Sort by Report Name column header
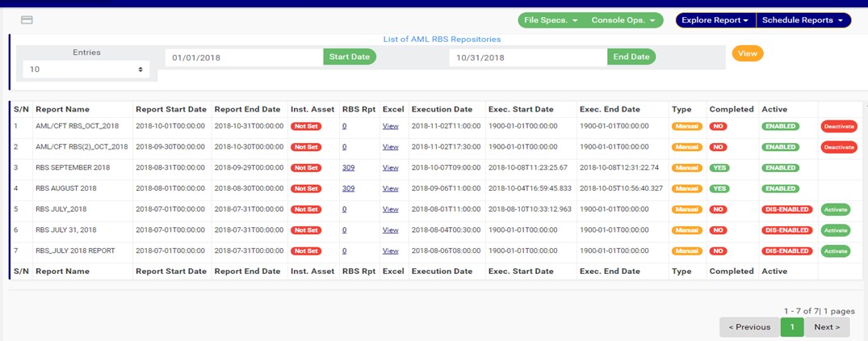Image resolution: width=868 pixels, height=341 pixels. (x=63, y=109)
